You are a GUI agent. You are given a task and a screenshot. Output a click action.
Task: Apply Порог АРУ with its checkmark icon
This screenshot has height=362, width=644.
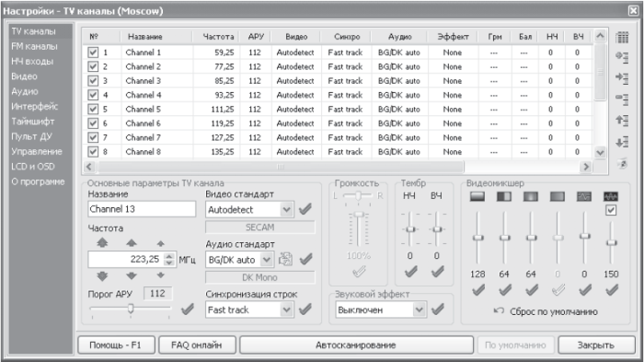(188, 309)
